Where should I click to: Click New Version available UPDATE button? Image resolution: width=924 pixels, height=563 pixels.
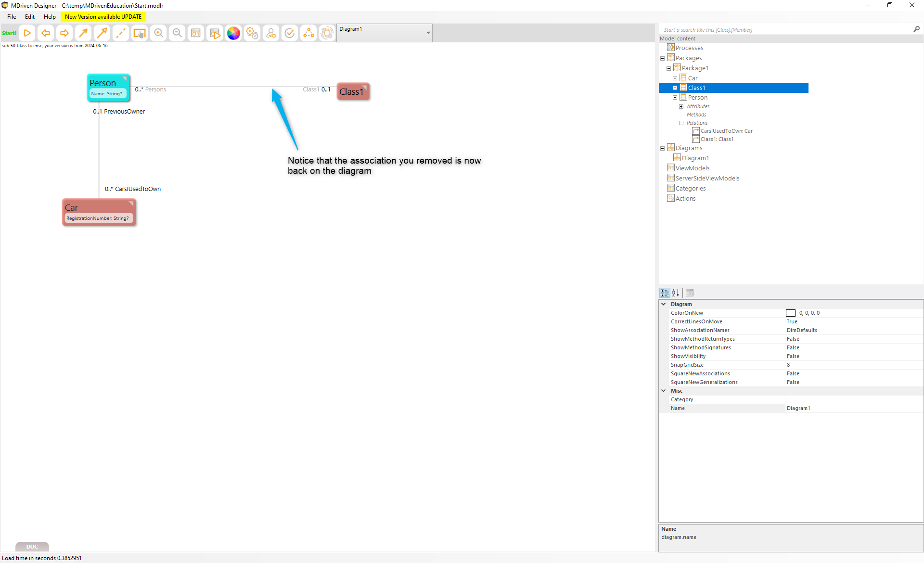click(x=103, y=17)
